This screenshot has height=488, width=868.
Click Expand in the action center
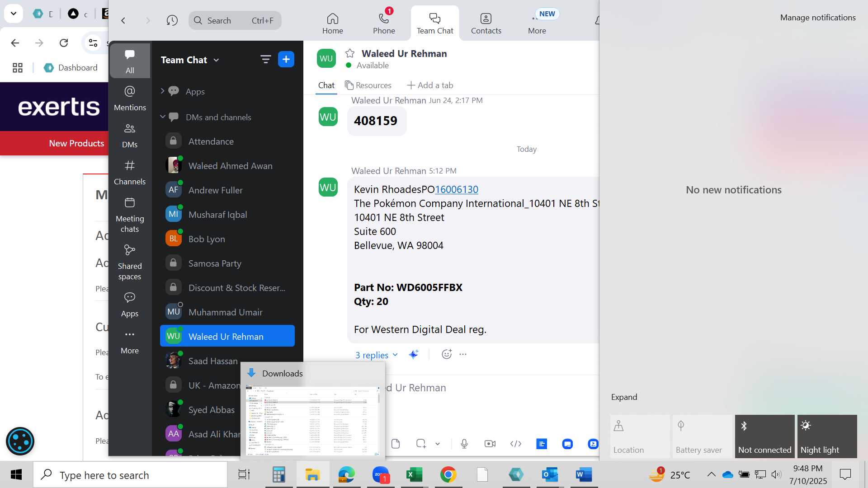click(624, 397)
